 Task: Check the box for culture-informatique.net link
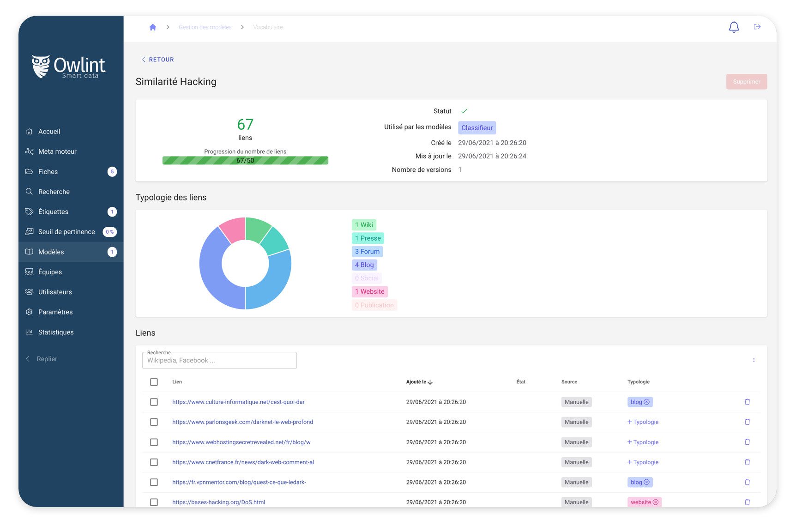[154, 402]
